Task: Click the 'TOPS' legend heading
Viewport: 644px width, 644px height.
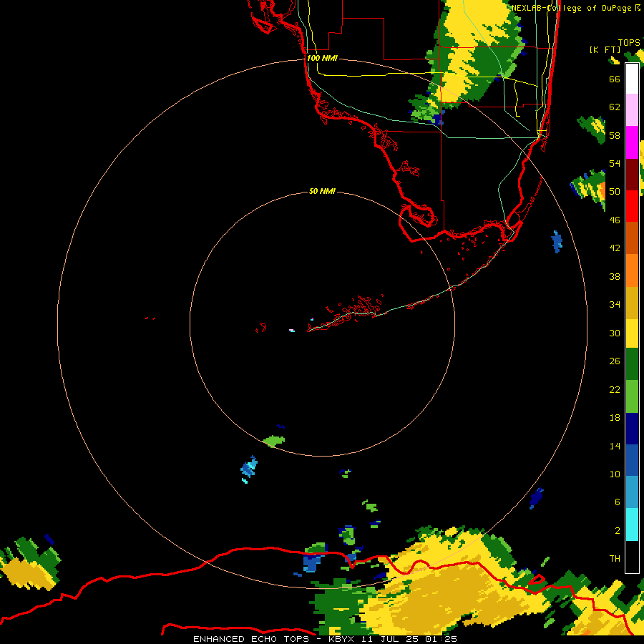Action: [629, 42]
